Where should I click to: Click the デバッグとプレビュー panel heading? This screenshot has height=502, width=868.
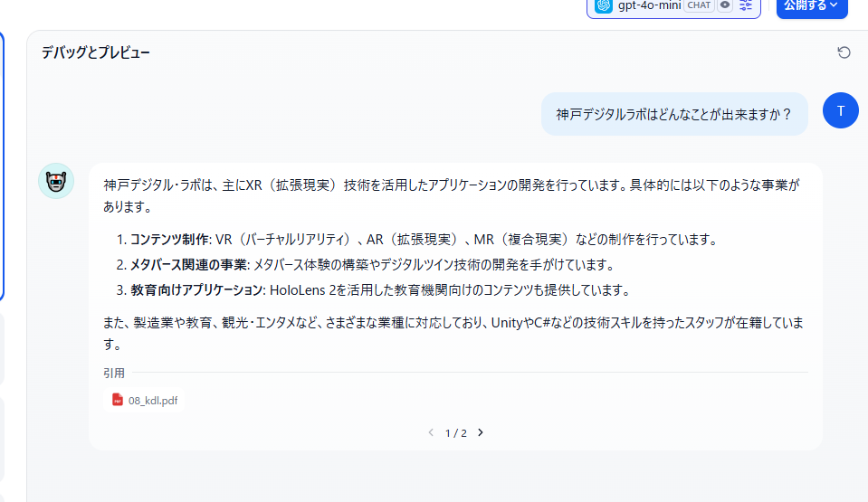(x=96, y=52)
